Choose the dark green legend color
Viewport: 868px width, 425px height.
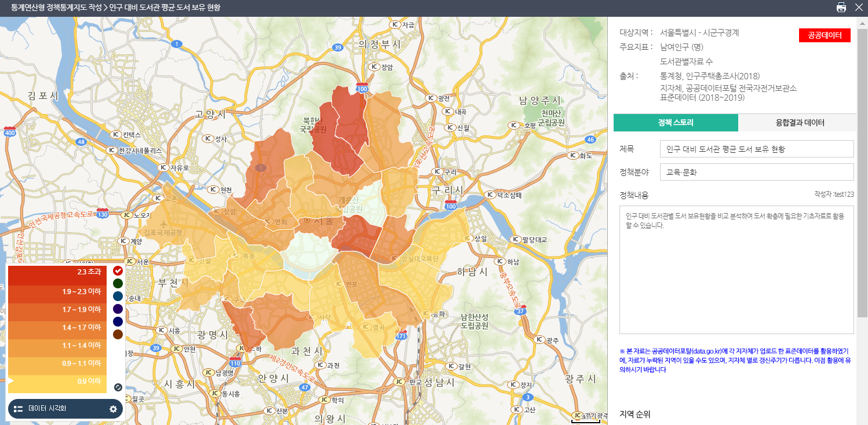(x=118, y=283)
